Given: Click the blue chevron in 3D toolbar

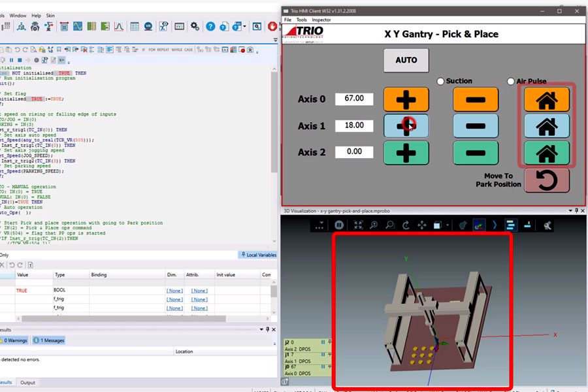Looking at the screenshot, I should click(495, 225).
